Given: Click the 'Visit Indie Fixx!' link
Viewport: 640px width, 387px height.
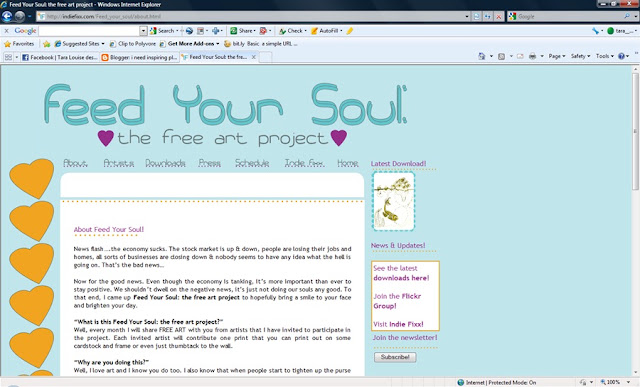Looking at the screenshot, I should point(398,324).
